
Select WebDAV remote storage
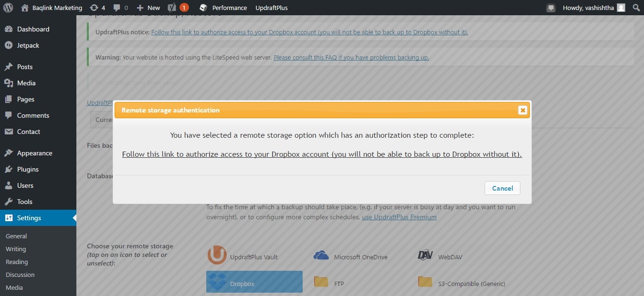[440, 256]
